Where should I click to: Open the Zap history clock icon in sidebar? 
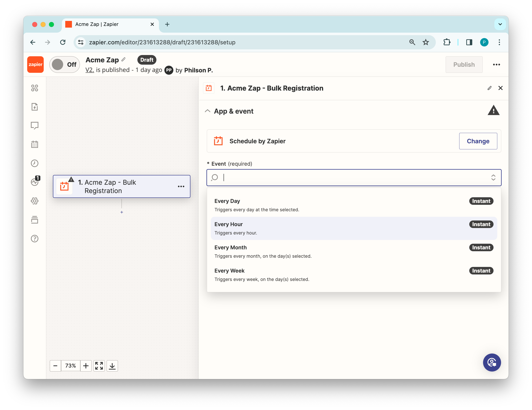(35, 163)
